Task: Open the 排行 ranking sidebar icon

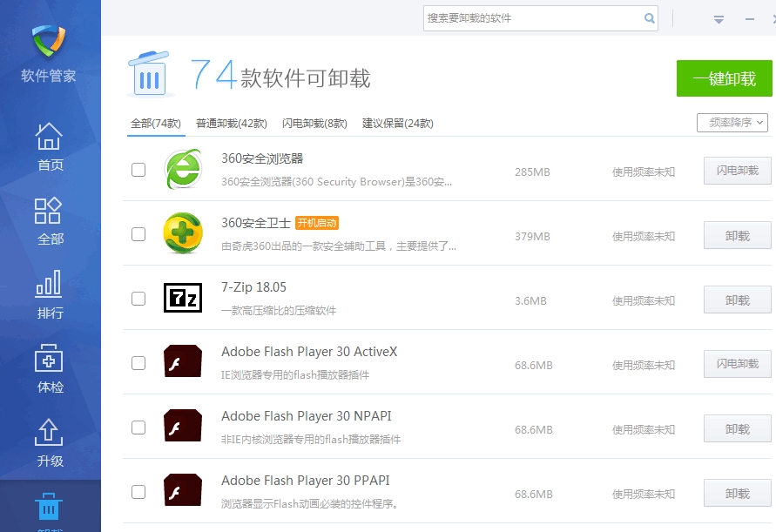Action: click(49, 284)
